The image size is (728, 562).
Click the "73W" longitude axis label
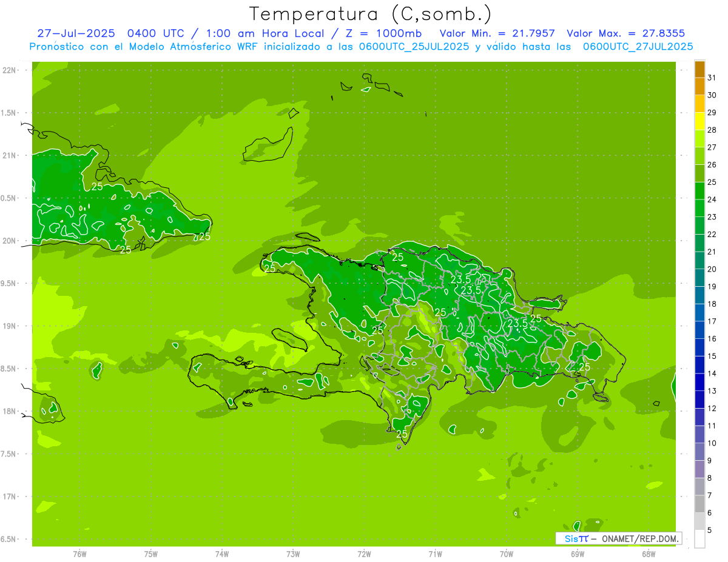coord(293,554)
